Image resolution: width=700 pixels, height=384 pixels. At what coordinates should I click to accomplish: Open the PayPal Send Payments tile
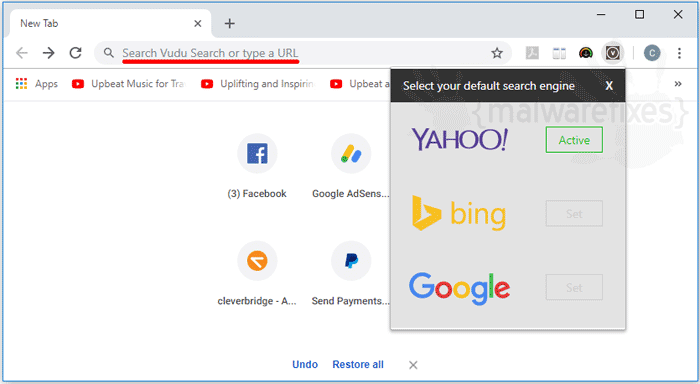[x=351, y=273]
